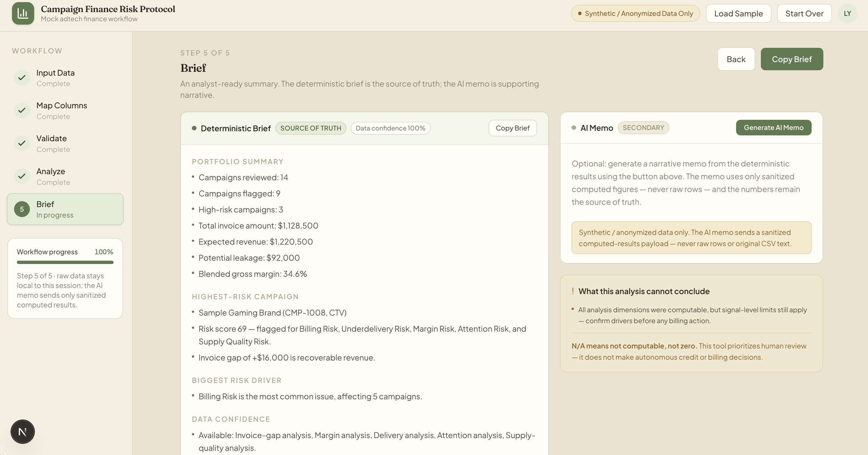The image size is (868, 455).
Task: Click the Input Data checkmark icon
Action: coord(22,77)
